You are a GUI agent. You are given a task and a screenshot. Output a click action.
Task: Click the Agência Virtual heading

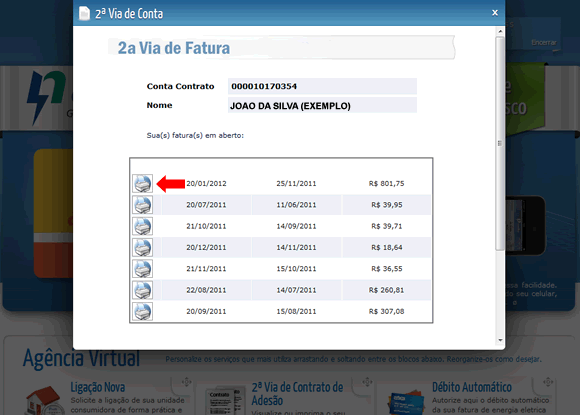[x=81, y=358]
